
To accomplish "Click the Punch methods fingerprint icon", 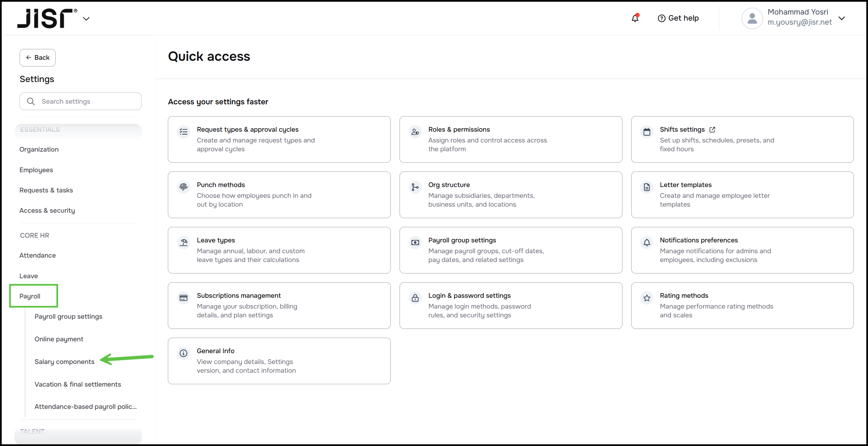I will click(x=183, y=187).
